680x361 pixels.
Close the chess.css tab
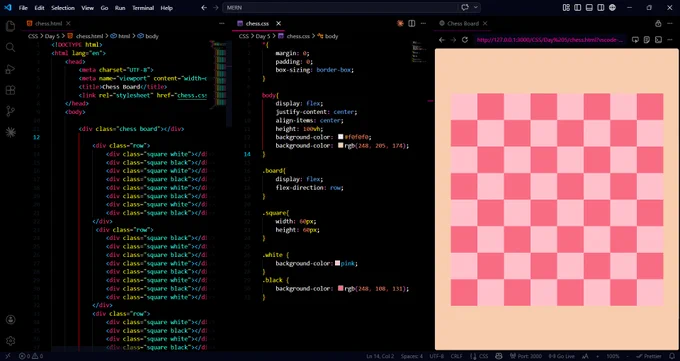point(278,23)
